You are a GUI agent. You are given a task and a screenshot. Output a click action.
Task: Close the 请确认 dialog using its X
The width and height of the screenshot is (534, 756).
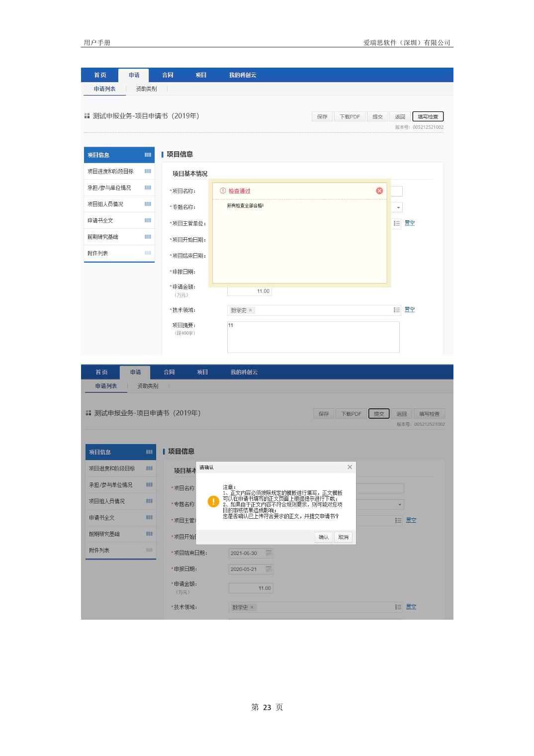click(350, 467)
